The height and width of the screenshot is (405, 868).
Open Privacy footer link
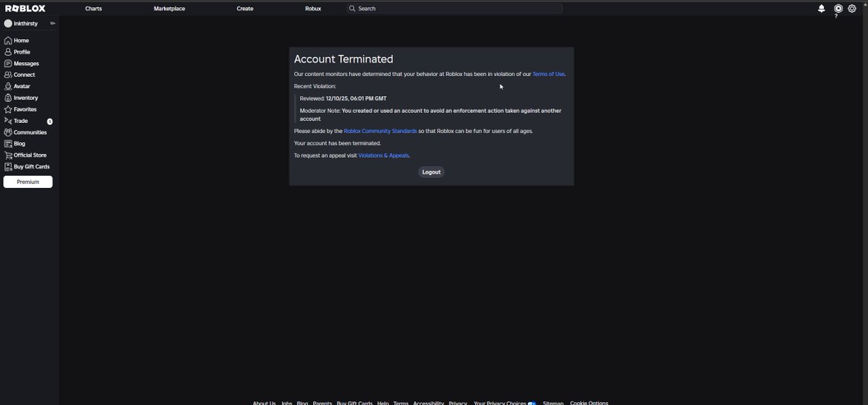pos(458,403)
